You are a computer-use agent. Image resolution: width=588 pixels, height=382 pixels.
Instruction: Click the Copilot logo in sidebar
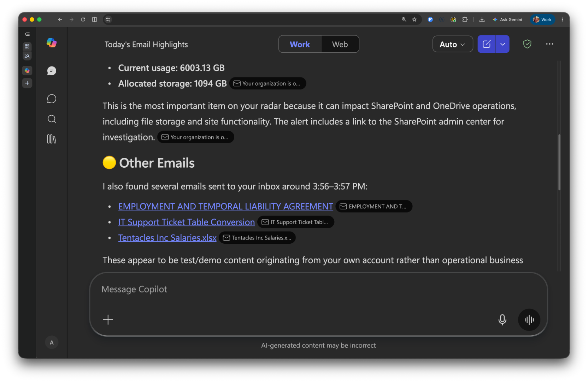coord(52,43)
